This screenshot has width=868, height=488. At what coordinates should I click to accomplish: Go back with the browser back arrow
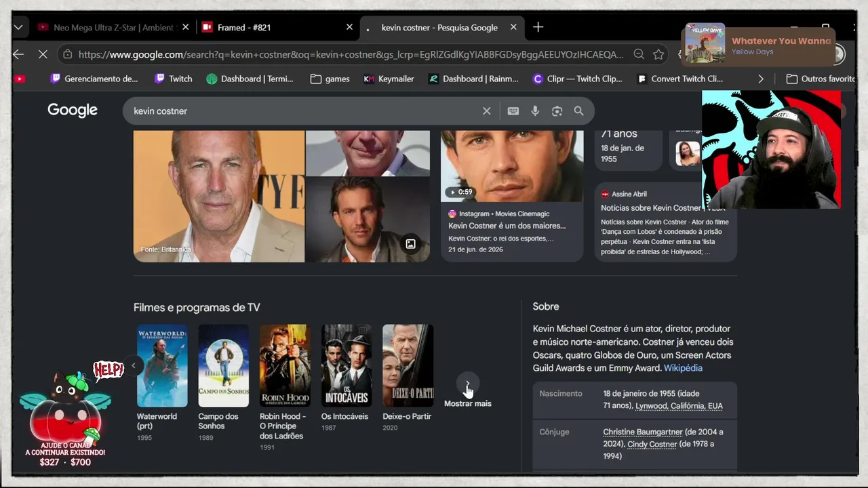(18, 54)
